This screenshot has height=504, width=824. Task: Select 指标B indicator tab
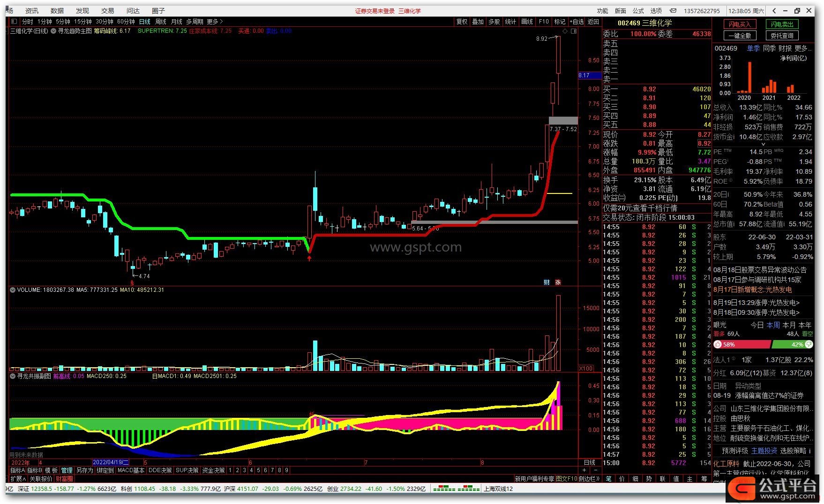[35, 470]
